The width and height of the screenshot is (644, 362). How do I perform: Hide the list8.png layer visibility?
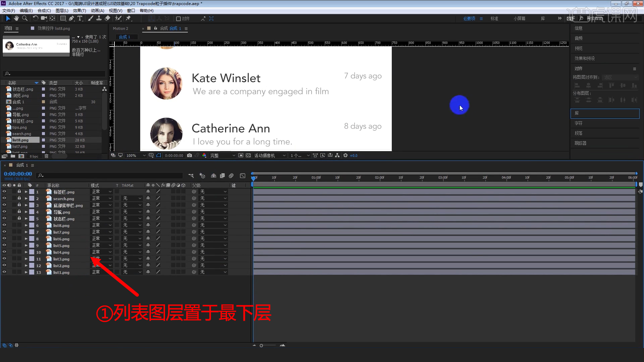tap(4, 225)
